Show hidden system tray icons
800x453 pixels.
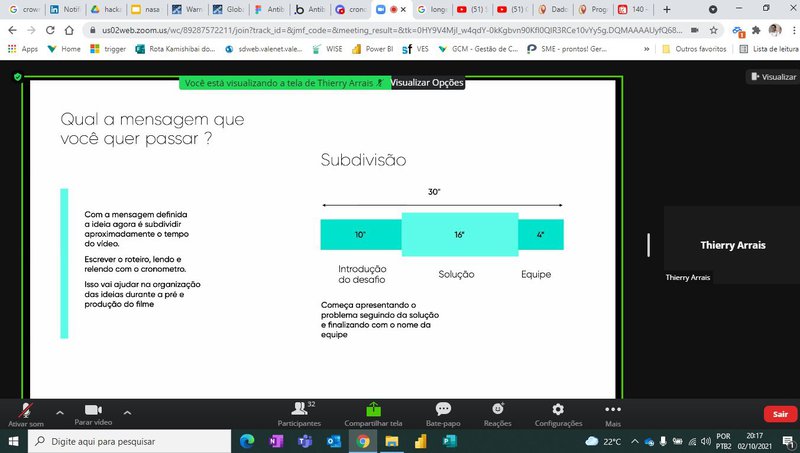point(635,441)
